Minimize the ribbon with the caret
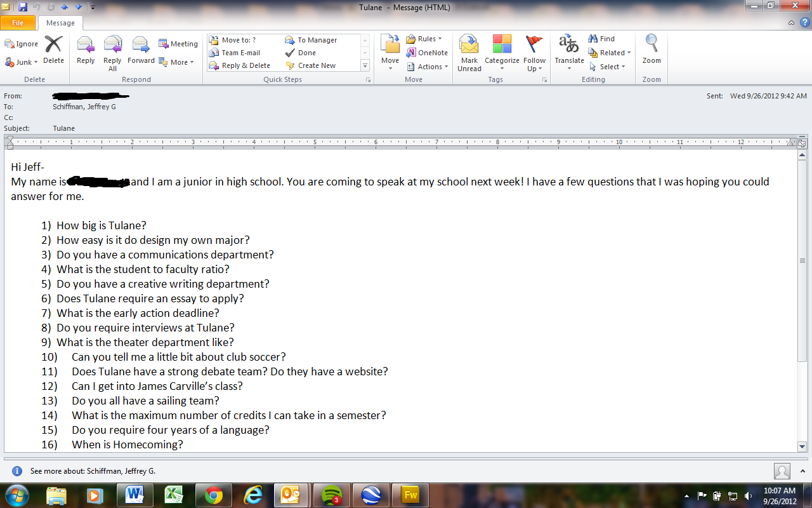The height and width of the screenshot is (508, 812). 791,23
